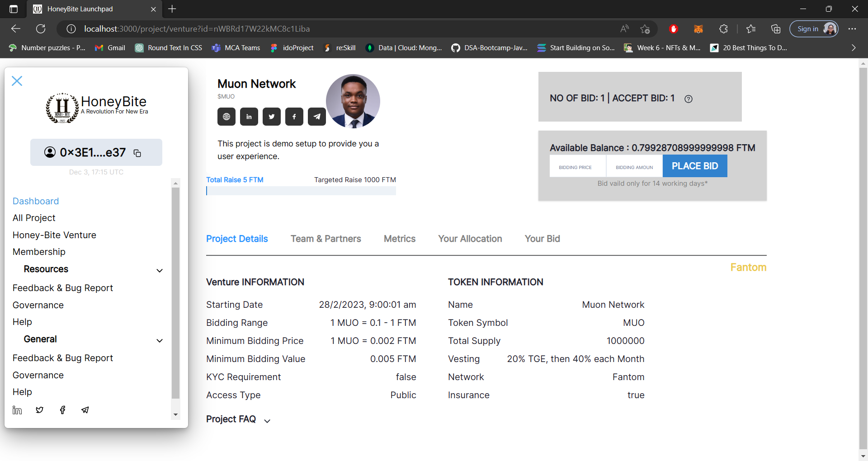Open Twitter icon in sidebar footer
This screenshot has height=461, width=868.
tap(40, 410)
